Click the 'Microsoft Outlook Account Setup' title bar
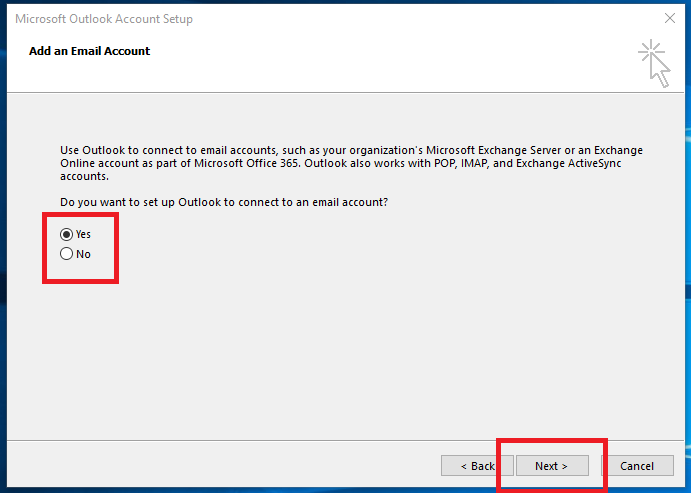691x493 pixels. pos(104,19)
